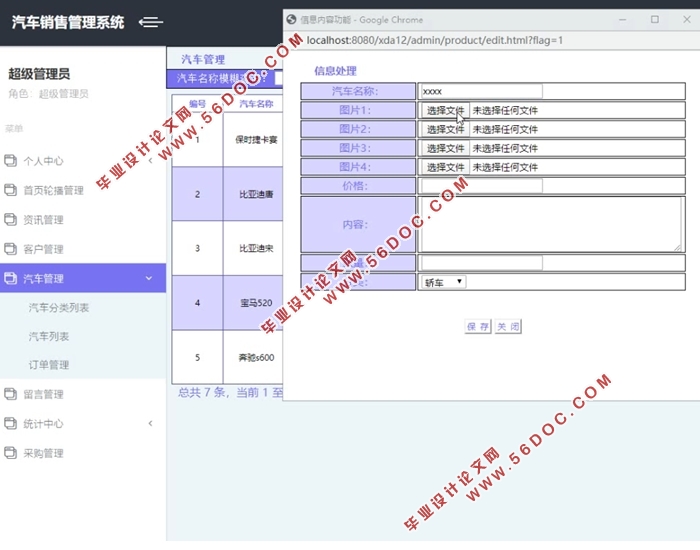Click 宝马520 in the car table
Screen dimensions: 700x550
pos(256,303)
